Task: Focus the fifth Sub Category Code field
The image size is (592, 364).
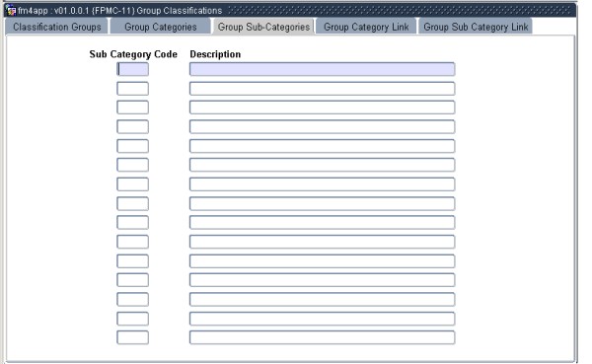Action: click(132, 146)
